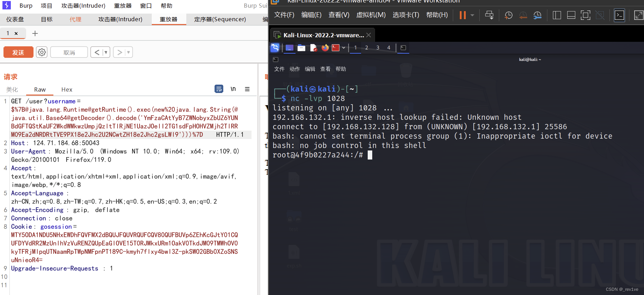Expand the previous-request history dropdown
This screenshot has width=644, height=295.
click(106, 52)
